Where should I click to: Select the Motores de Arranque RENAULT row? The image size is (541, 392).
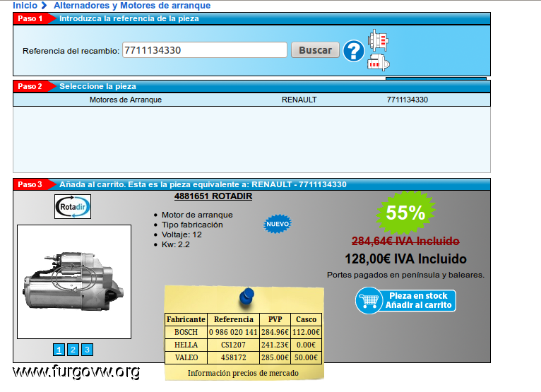pos(251,100)
